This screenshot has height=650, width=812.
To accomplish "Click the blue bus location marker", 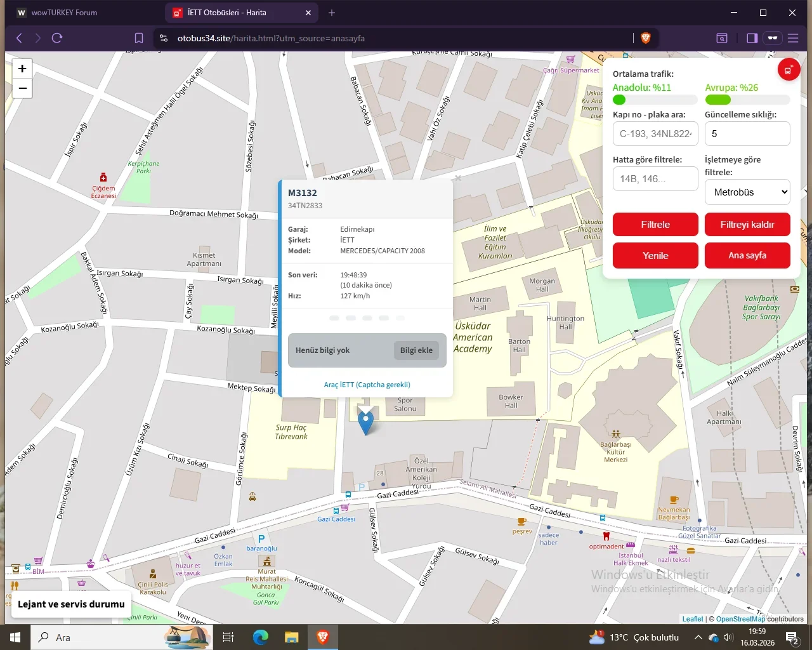I will click(365, 421).
